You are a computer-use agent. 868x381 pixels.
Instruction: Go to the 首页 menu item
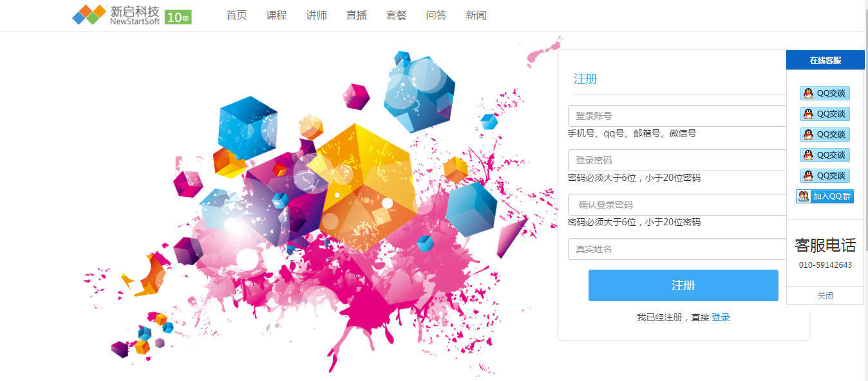click(x=236, y=15)
